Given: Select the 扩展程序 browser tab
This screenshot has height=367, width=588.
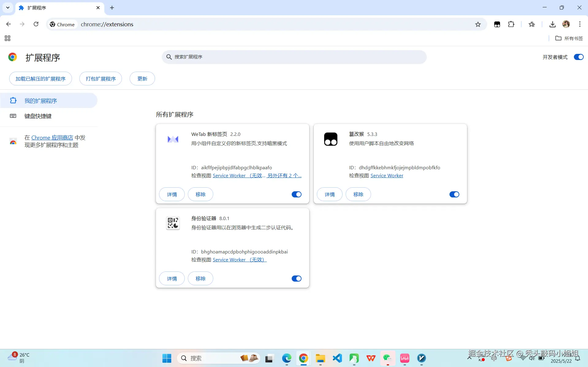Looking at the screenshot, I should tap(59, 8).
